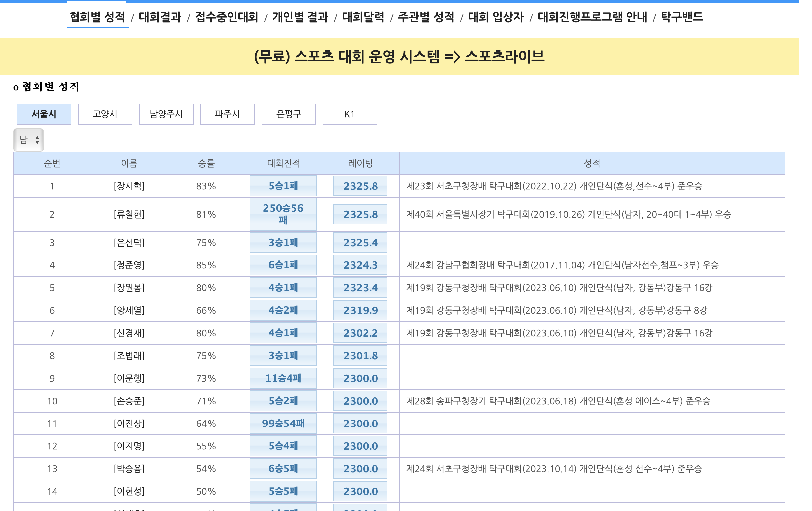Open 장시혁's 5승1패 record

pos(283,186)
